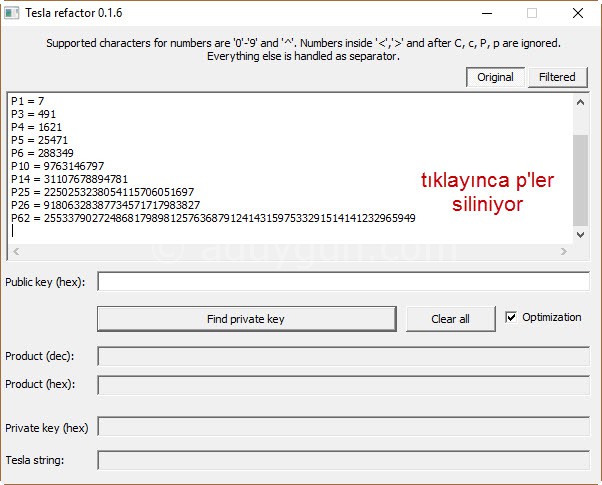Viewport: 602px width, 485px height.
Task: Click the Product (dec) output field
Action: pos(344,356)
